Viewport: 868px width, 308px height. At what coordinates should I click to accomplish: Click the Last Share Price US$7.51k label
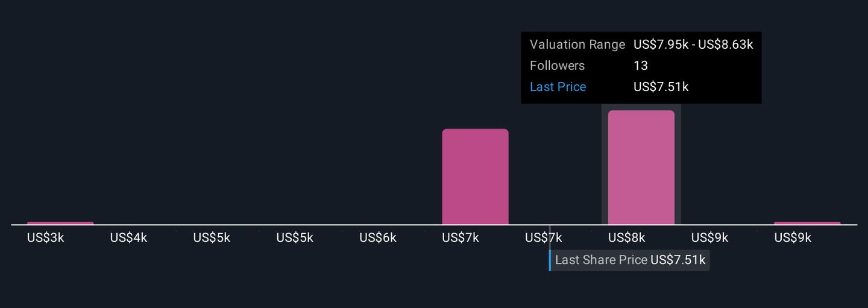click(630, 260)
